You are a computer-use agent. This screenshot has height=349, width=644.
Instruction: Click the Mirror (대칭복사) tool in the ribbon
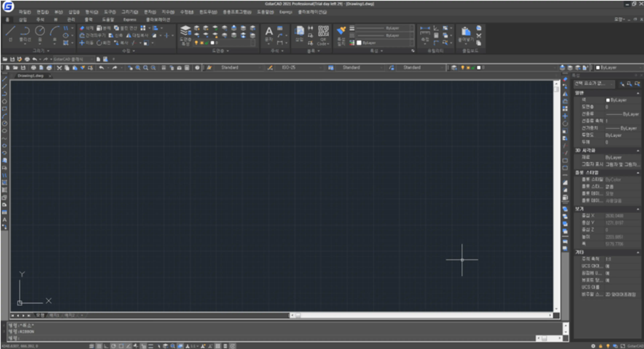(138, 36)
